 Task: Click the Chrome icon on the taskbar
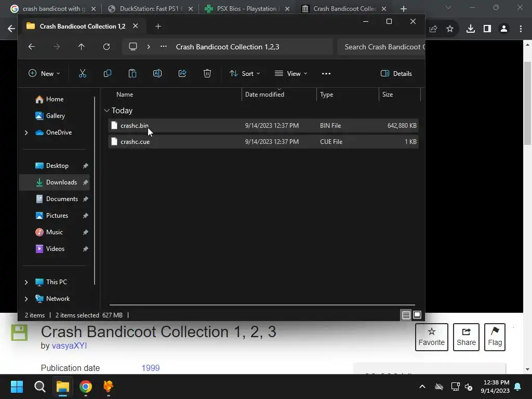click(86, 387)
